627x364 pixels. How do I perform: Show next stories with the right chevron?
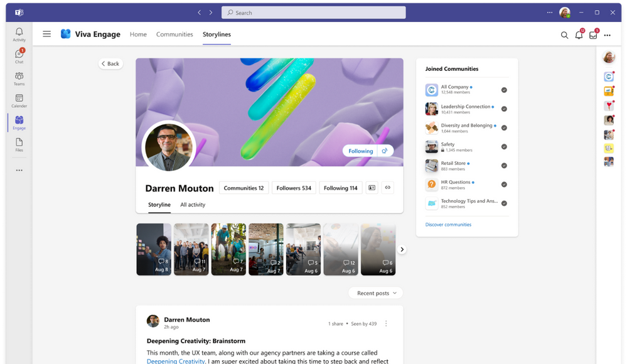402,249
